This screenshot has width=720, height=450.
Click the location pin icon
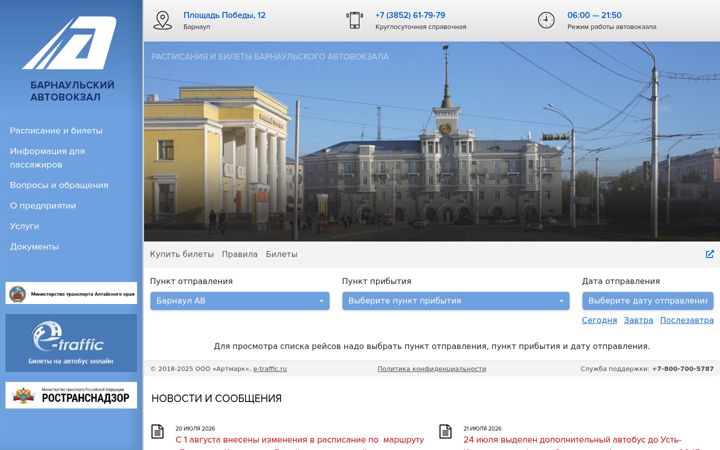[x=162, y=21]
